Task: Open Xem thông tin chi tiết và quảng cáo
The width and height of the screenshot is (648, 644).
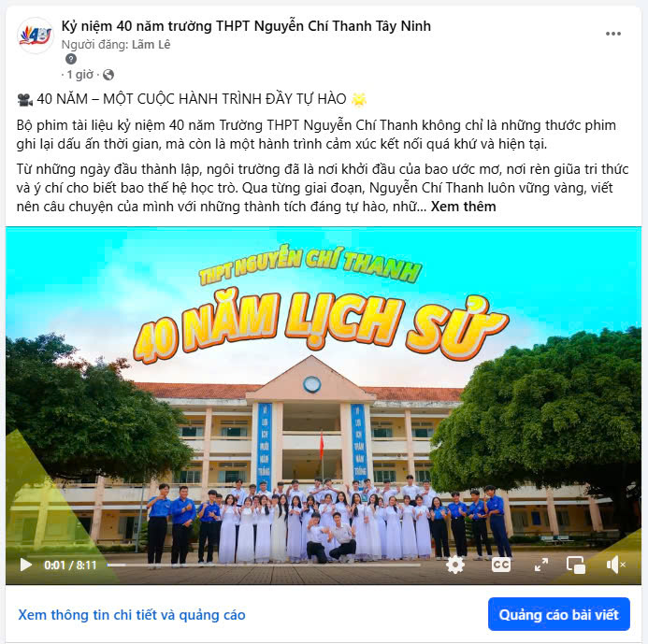Action: (132, 615)
